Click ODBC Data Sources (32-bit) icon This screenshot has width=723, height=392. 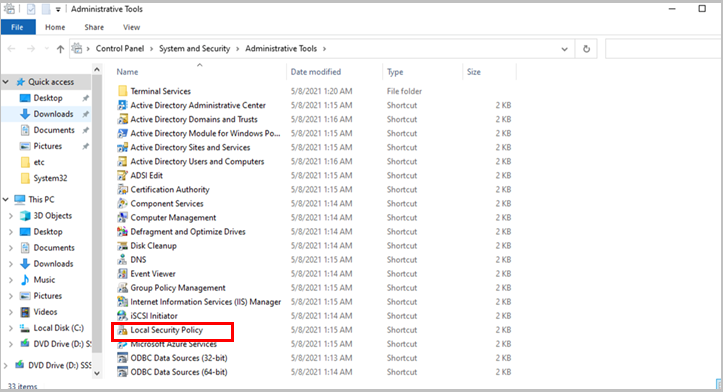pos(122,358)
